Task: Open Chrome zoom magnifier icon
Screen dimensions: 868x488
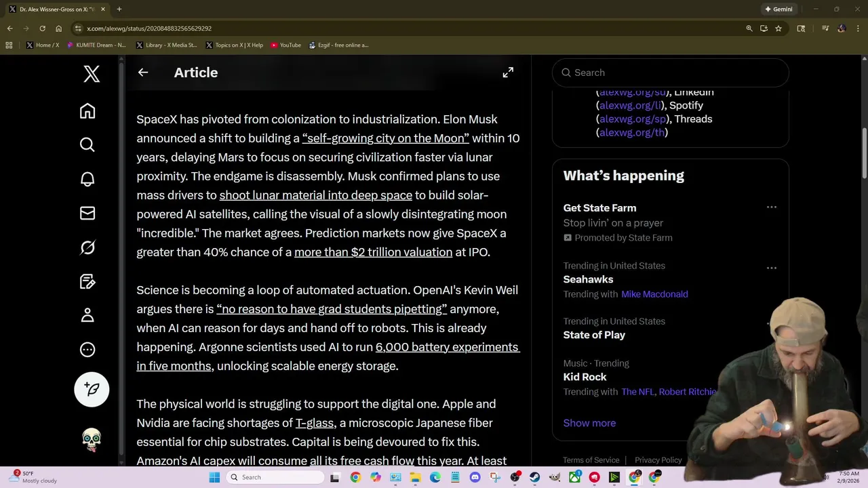Action: (749, 28)
